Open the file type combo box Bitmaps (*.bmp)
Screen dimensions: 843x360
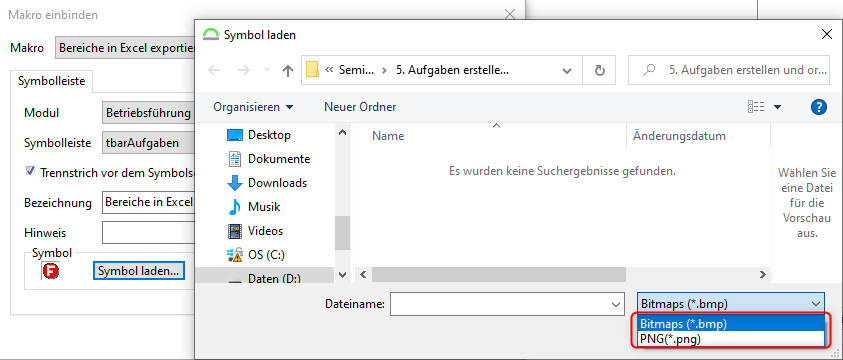(x=730, y=304)
